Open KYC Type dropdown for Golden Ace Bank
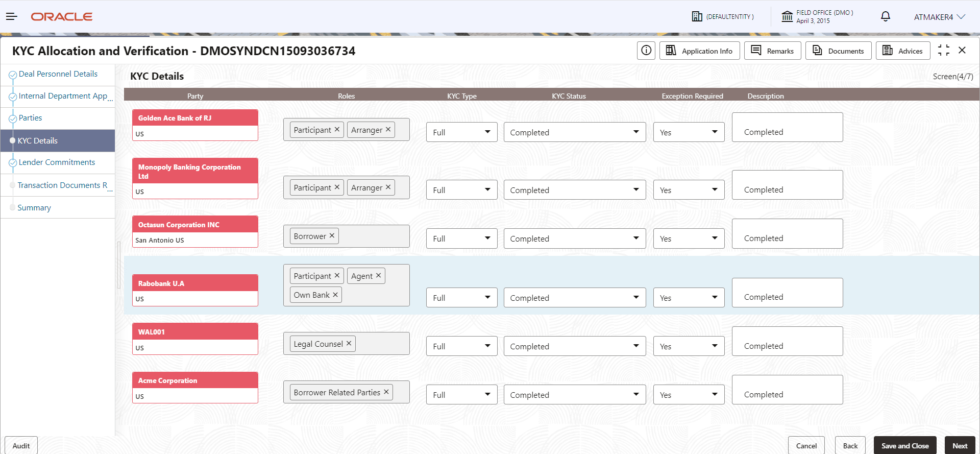Screen dimensions: 980x454 point(461,132)
